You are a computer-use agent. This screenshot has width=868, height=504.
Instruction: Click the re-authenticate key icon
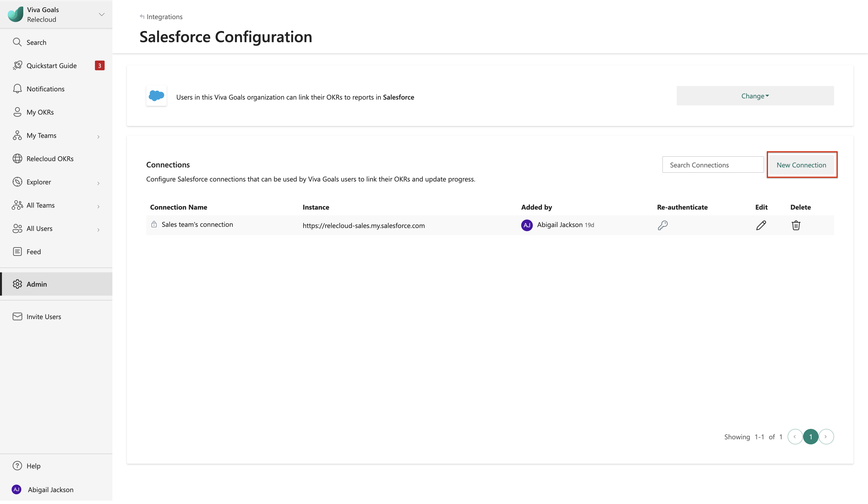tap(662, 225)
